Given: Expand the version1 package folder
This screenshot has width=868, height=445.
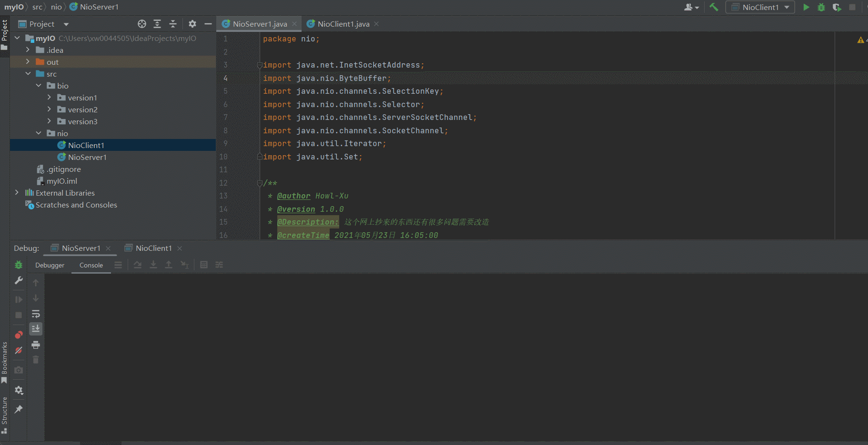Looking at the screenshot, I should pos(49,98).
